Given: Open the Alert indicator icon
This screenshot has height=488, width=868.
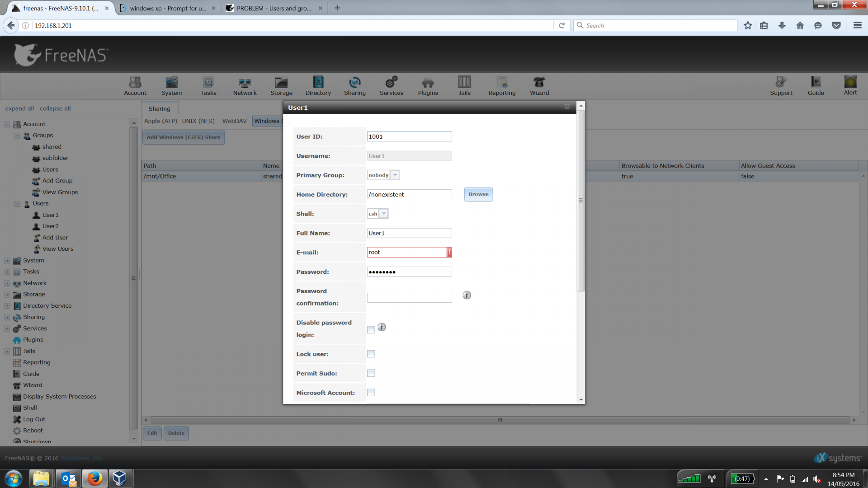Looking at the screenshot, I should tap(850, 85).
